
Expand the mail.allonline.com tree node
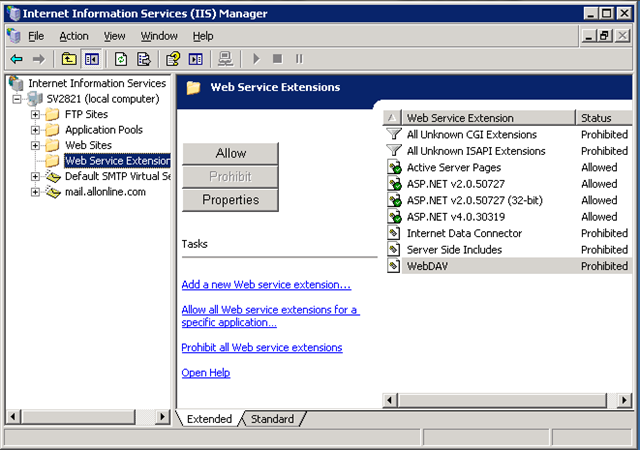(36, 192)
